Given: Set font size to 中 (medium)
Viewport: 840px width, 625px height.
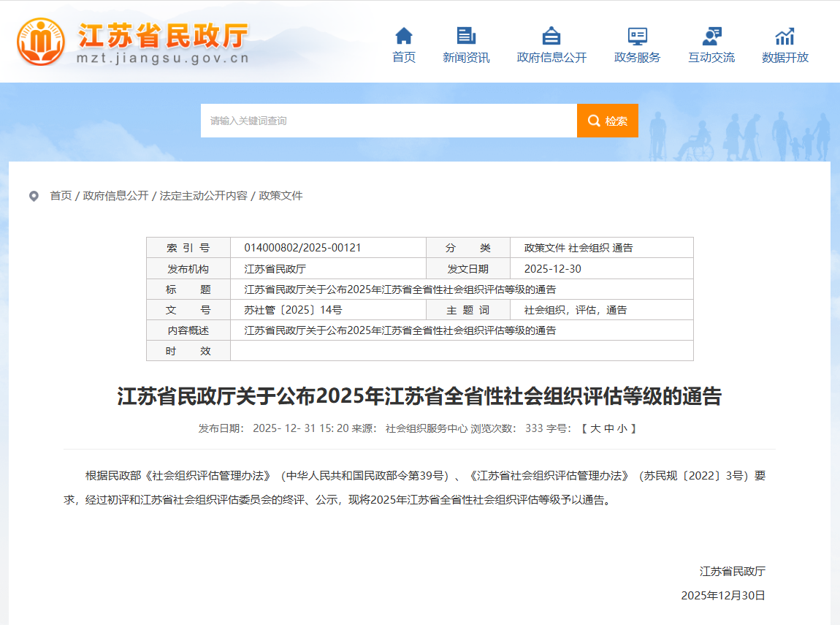Looking at the screenshot, I should pyautogui.click(x=608, y=428).
